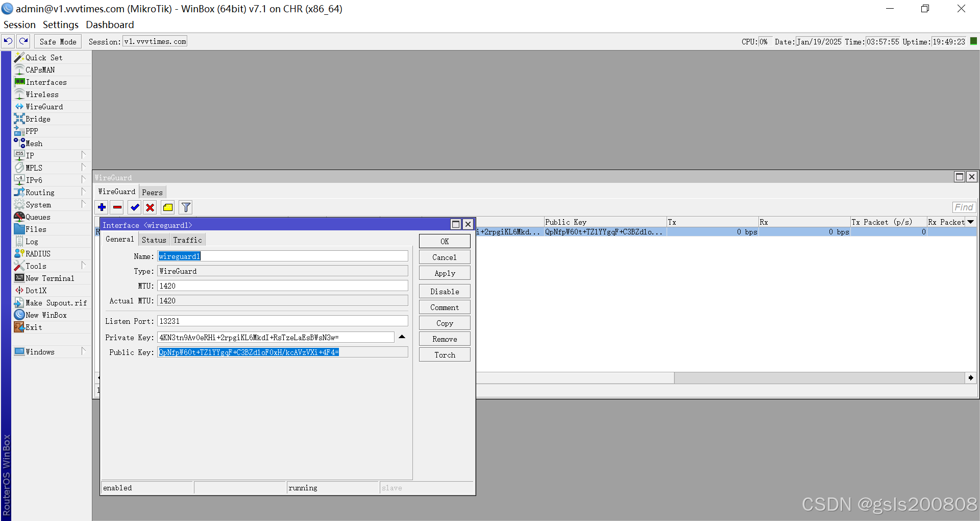
Task: Click the yellow Comment icon
Action: click(x=168, y=207)
